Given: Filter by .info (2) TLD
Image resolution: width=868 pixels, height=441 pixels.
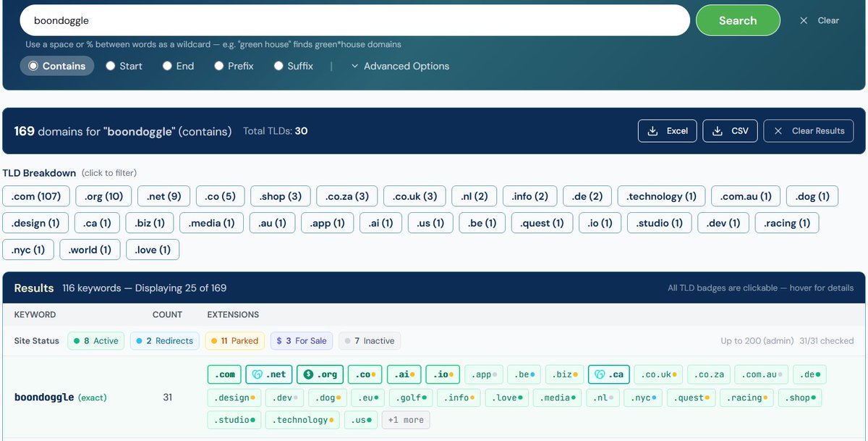Looking at the screenshot, I should 529,196.
